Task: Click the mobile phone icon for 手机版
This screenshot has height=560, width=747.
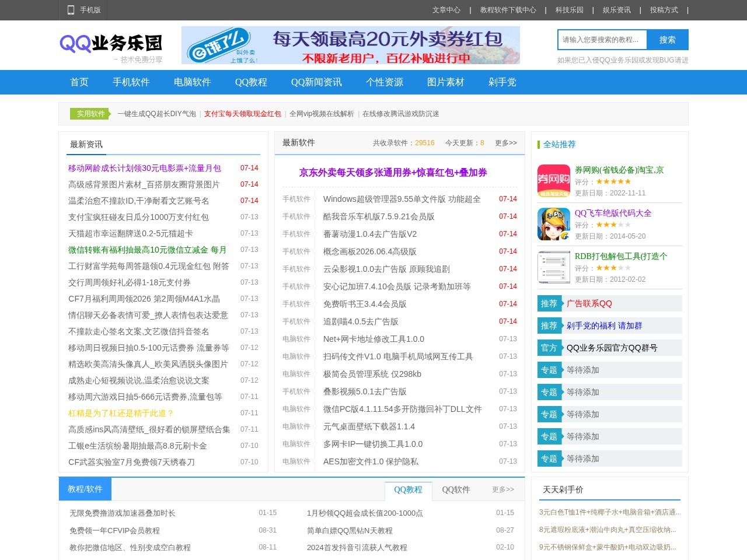Action: click(x=71, y=10)
